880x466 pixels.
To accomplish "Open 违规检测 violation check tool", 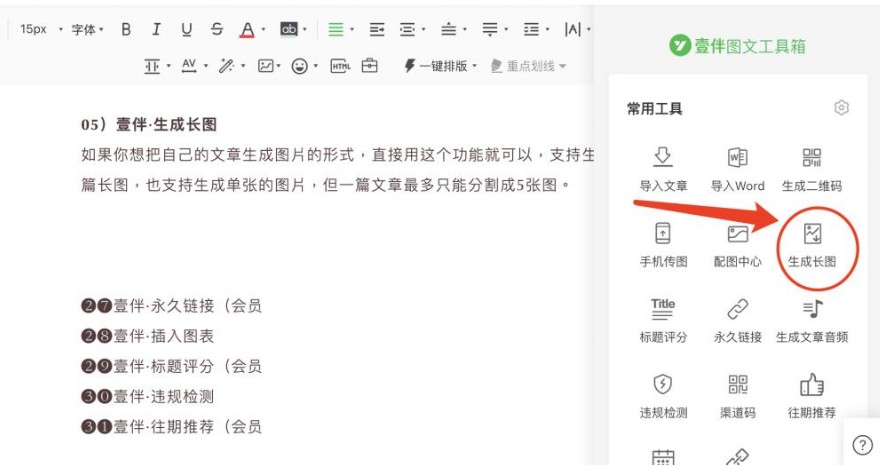I will (663, 396).
